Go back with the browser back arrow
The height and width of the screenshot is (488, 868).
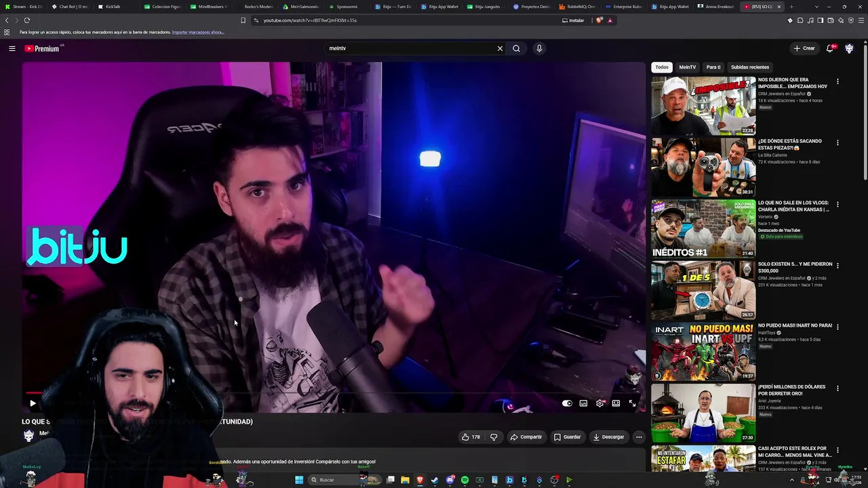(x=7, y=20)
